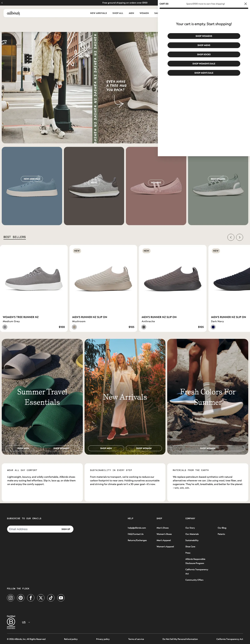250x644 pixels.
Task: Open SHOP ALL nav menu
Action: (x=118, y=13)
